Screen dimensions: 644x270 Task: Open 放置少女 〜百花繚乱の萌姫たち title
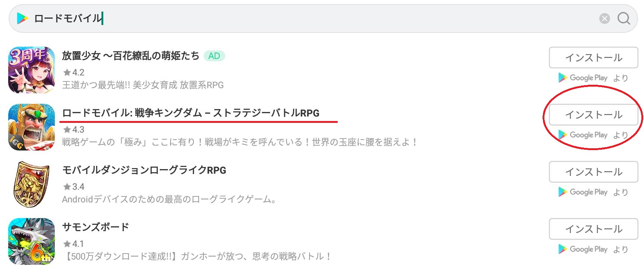click(x=131, y=56)
